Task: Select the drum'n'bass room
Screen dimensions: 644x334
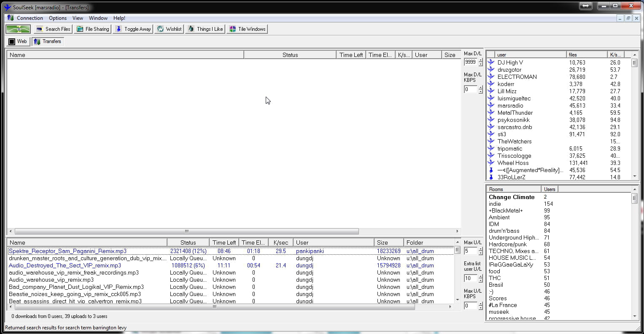Action: click(504, 231)
